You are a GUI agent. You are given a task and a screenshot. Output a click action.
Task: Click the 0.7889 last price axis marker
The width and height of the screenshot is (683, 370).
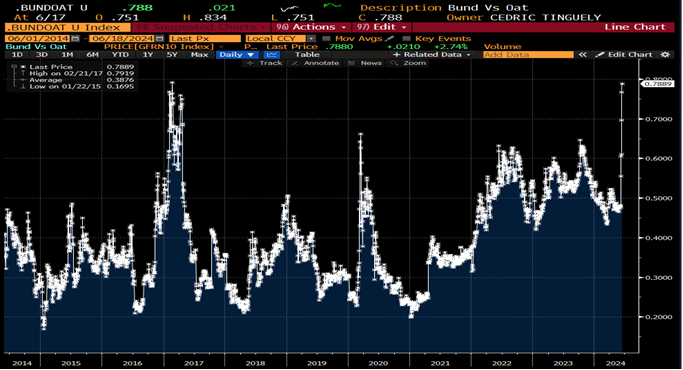[x=657, y=84]
